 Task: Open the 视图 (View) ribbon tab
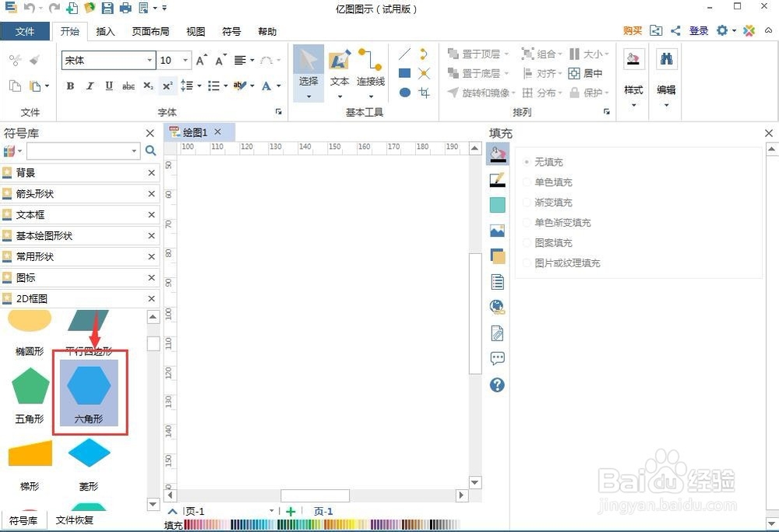(195, 31)
